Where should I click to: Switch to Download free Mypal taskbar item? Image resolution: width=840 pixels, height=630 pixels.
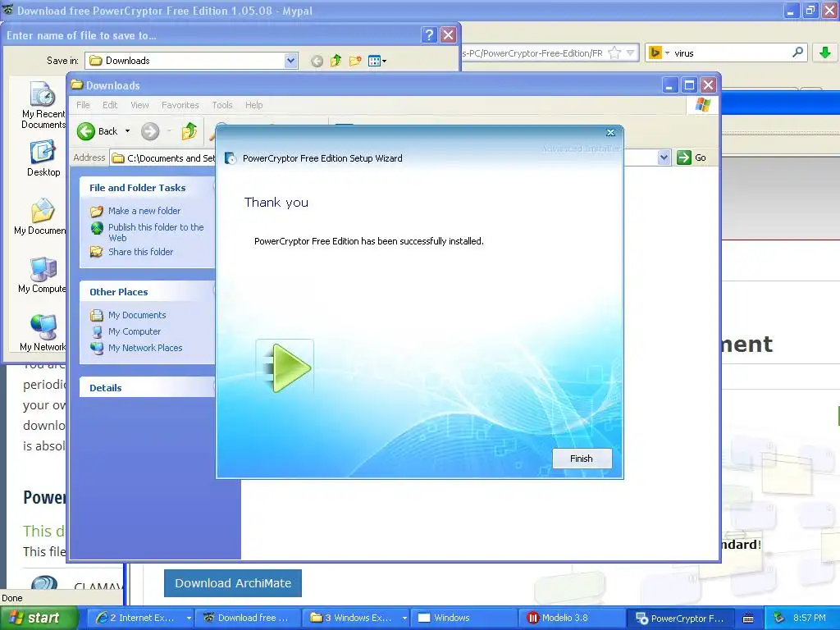point(248,618)
